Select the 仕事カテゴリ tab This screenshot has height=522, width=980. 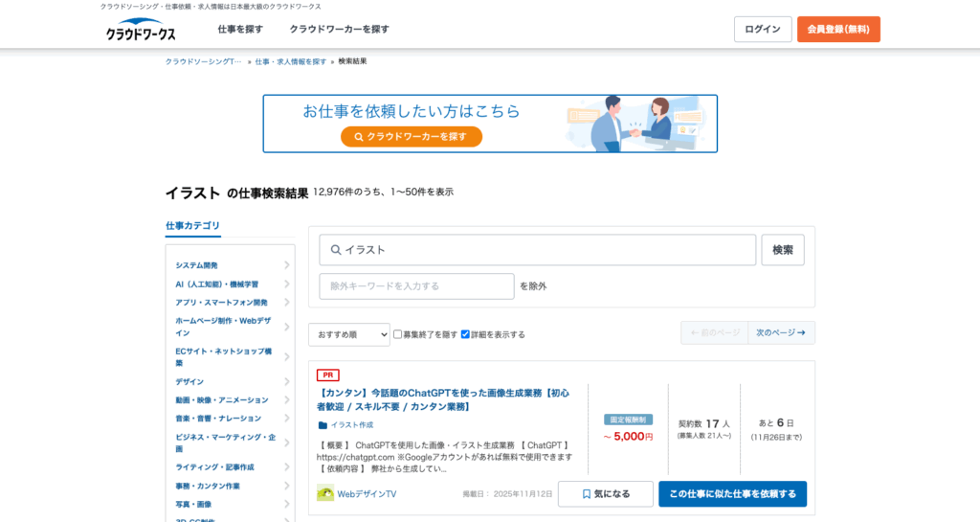click(x=192, y=226)
